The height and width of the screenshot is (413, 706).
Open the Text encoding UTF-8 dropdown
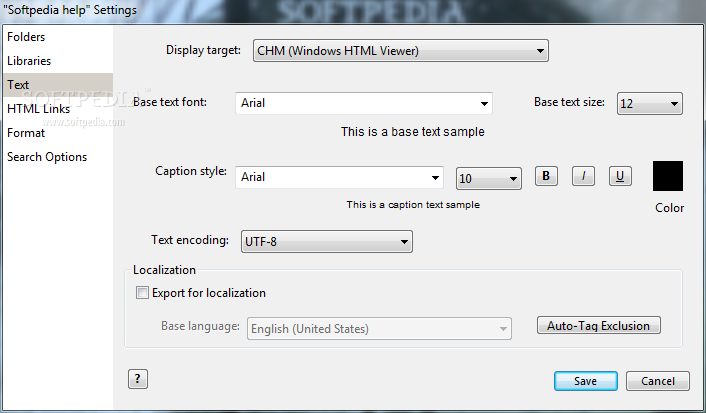[326, 241]
